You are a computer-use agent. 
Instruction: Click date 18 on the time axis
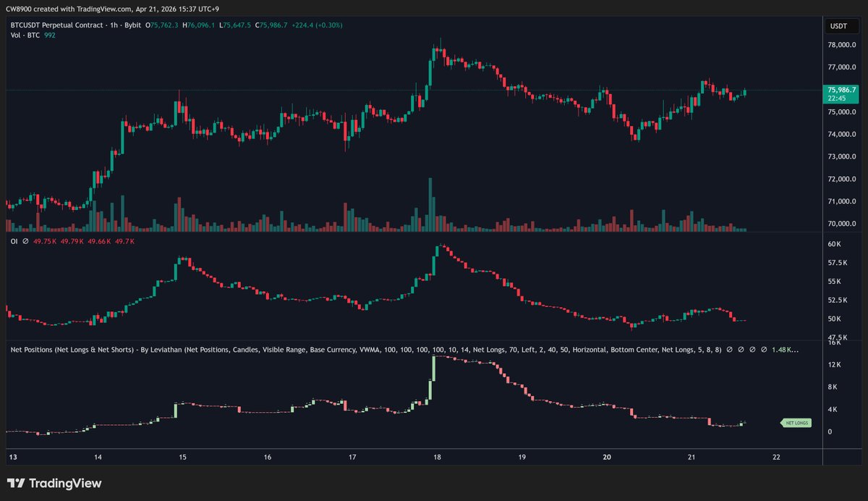click(437, 458)
